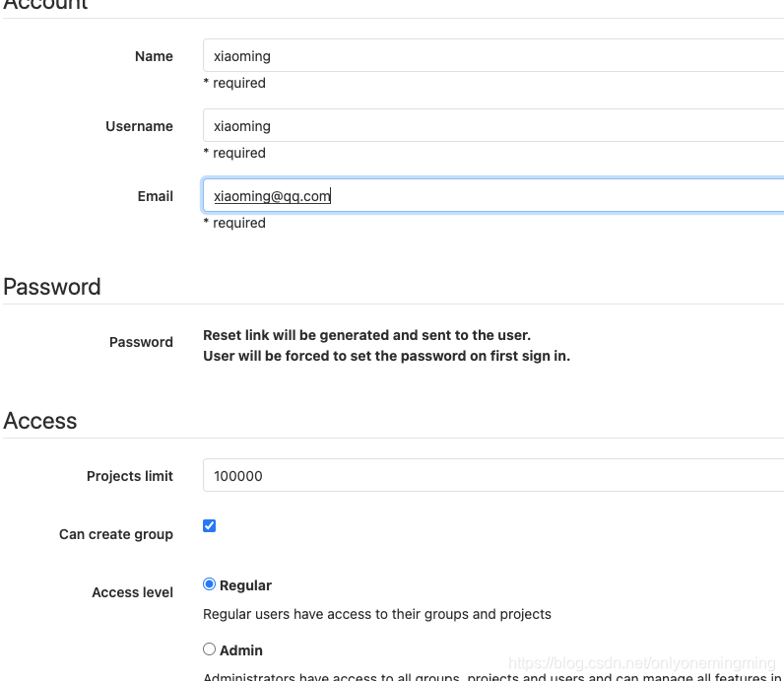Click the 'Username' field label
The height and width of the screenshot is (681, 784).
pyautogui.click(x=139, y=126)
